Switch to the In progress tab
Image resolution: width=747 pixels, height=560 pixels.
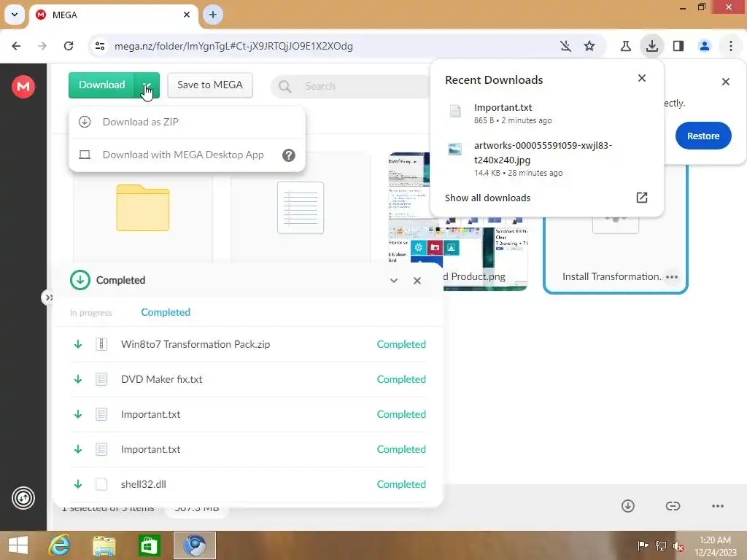[91, 313]
